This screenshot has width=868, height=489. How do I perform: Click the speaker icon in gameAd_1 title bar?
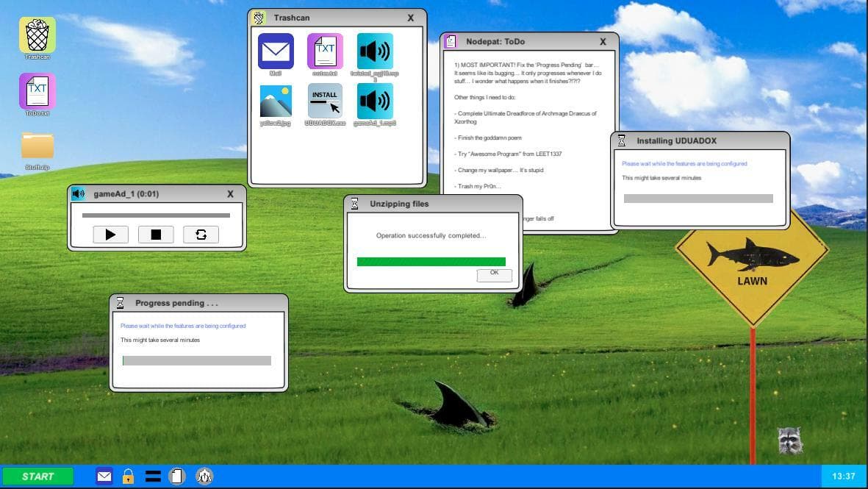[x=79, y=194]
